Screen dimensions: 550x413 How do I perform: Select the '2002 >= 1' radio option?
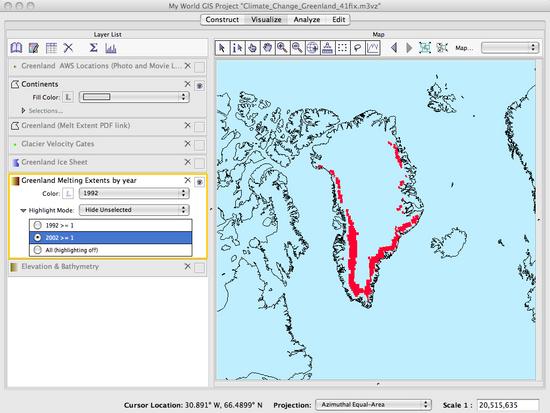coord(38,238)
